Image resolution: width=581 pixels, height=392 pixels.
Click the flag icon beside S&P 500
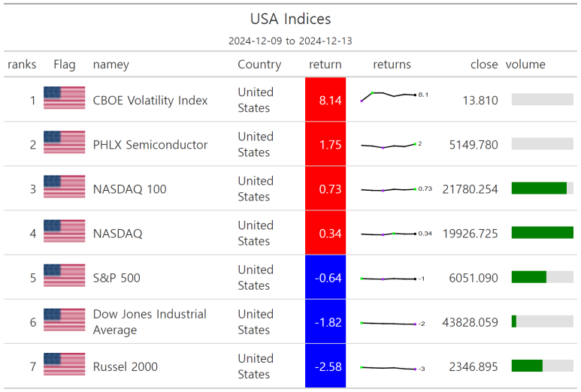point(64,276)
